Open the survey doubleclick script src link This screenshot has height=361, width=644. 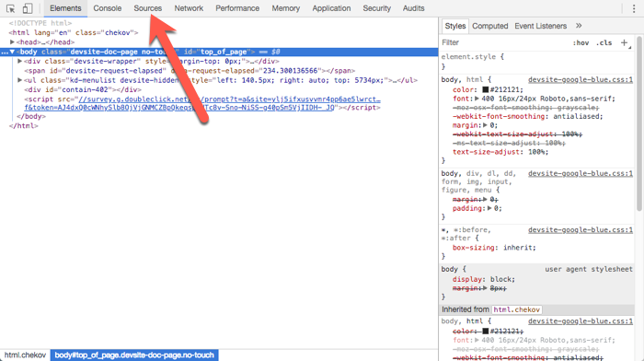tap(202, 104)
